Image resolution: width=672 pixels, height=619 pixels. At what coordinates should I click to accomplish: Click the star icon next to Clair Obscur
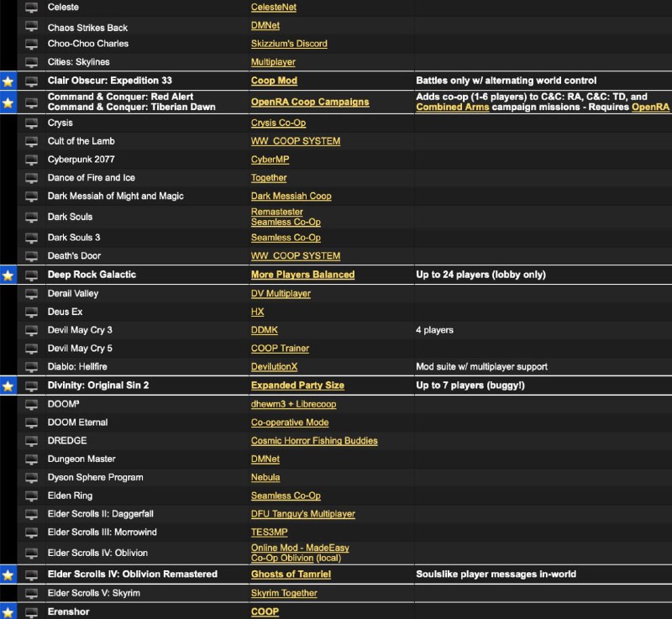click(8, 81)
